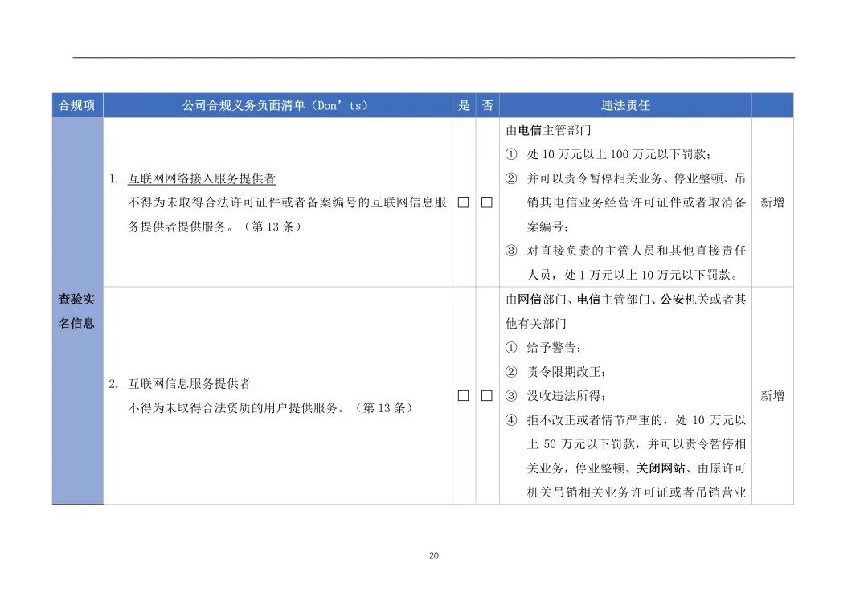Select the 合规项 header cell
Image resolution: width=868 pixels, height=613 pixels.
point(77,105)
